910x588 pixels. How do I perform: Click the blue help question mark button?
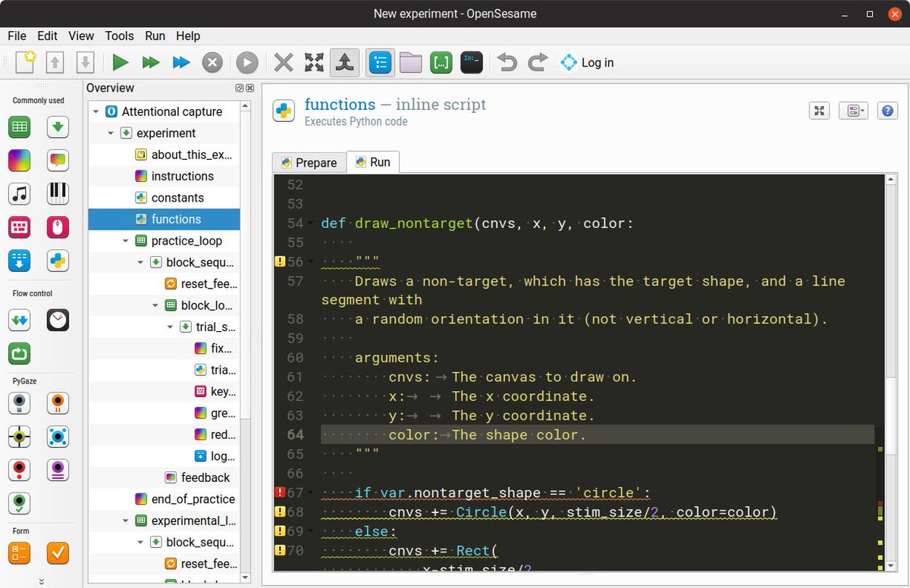coord(888,111)
